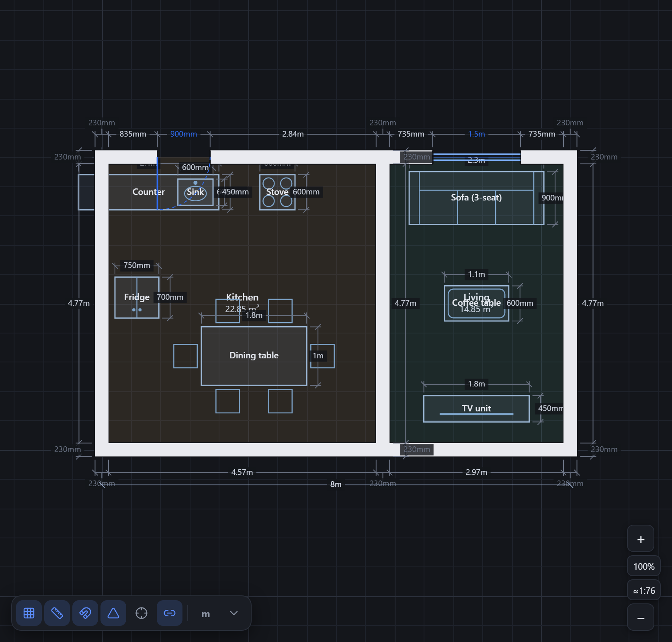Toggle the grid display button

point(29,613)
